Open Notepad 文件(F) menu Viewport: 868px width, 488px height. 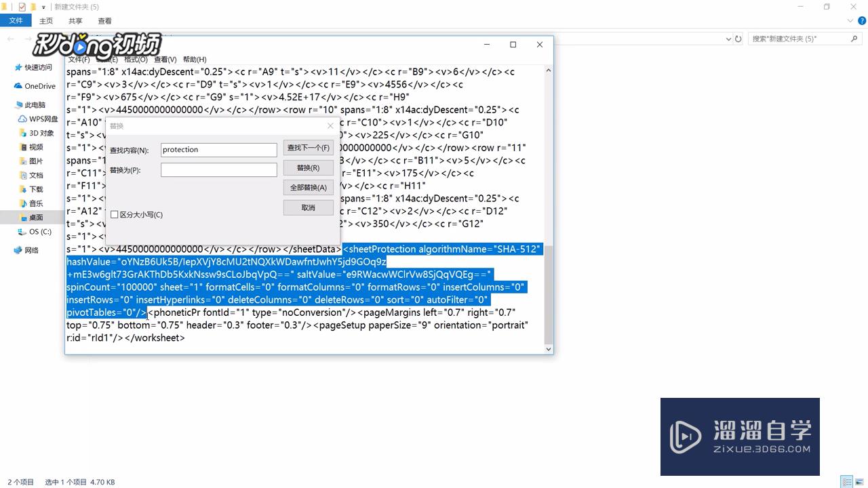[x=79, y=60]
